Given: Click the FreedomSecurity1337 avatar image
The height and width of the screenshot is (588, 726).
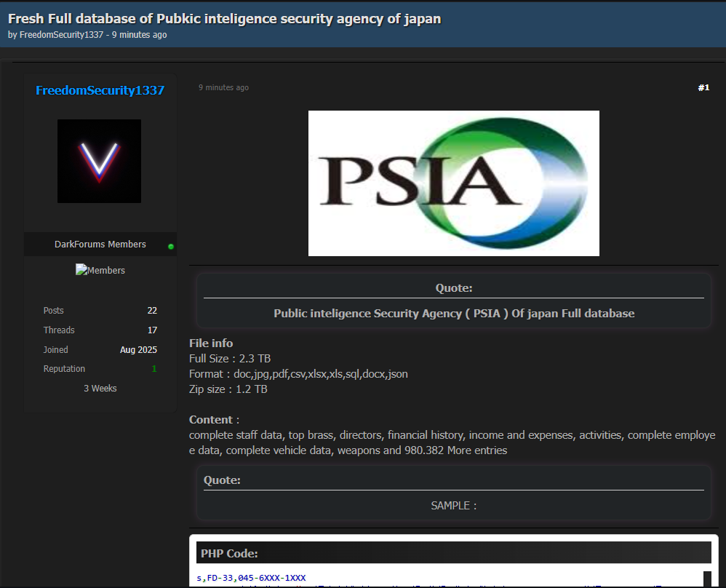Looking at the screenshot, I should point(99,161).
